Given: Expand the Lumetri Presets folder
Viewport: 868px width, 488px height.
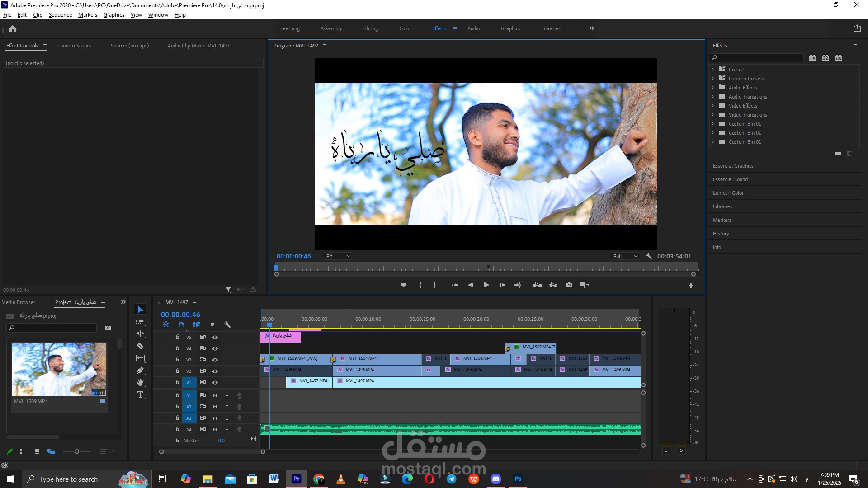Looking at the screenshot, I should click(x=713, y=79).
